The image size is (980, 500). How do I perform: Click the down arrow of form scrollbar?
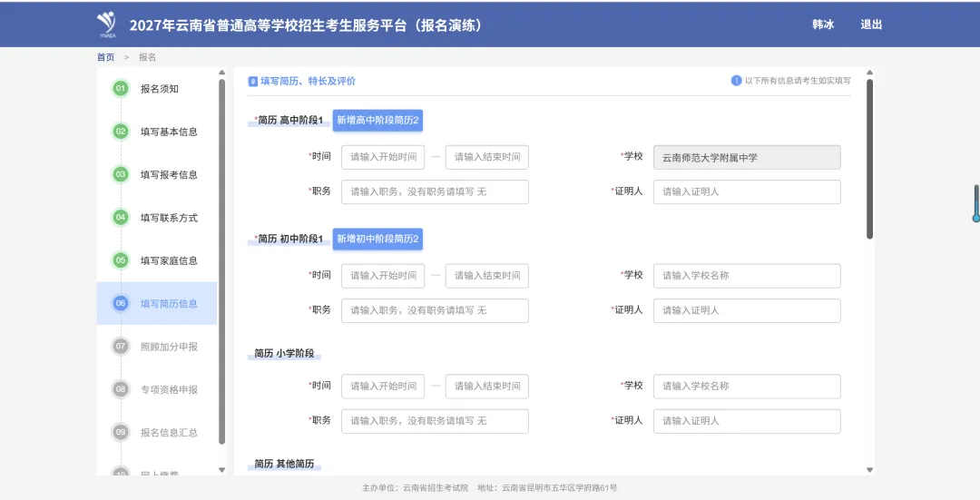coord(869,469)
